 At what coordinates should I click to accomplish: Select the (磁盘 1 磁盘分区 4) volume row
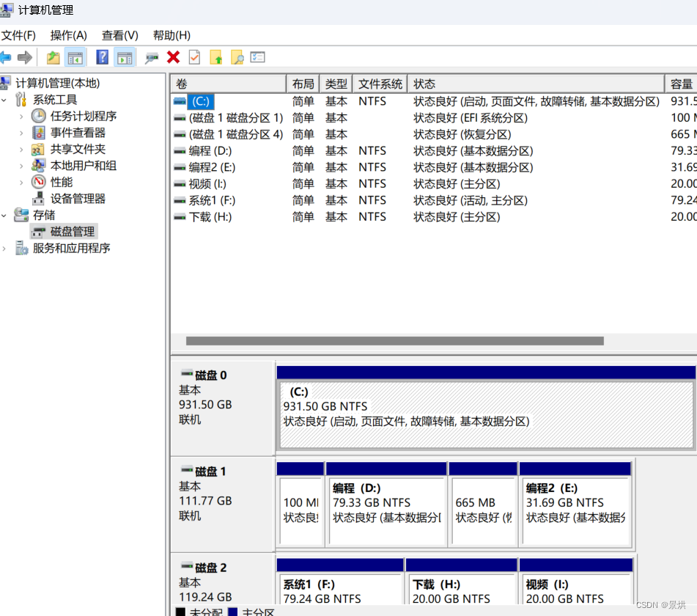(x=434, y=134)
